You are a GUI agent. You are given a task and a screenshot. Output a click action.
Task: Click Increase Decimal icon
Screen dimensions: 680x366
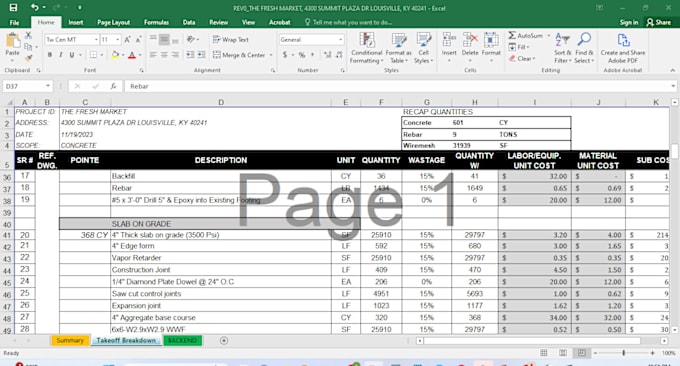tap(327, 55)
